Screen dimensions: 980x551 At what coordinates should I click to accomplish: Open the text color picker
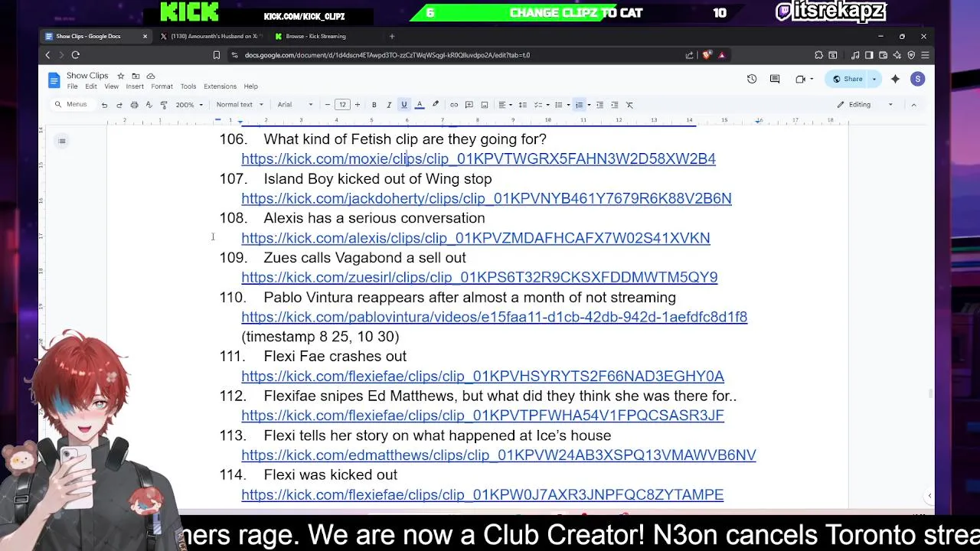point(420,105)
